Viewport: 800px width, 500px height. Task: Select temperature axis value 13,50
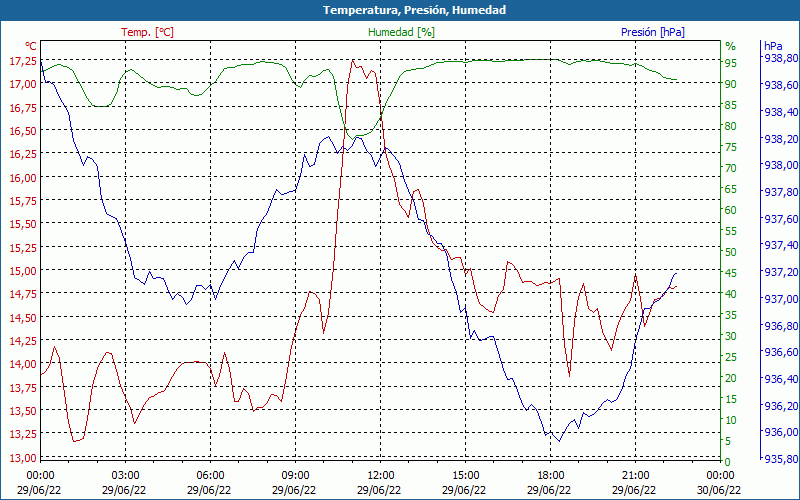tap(23, 411)
